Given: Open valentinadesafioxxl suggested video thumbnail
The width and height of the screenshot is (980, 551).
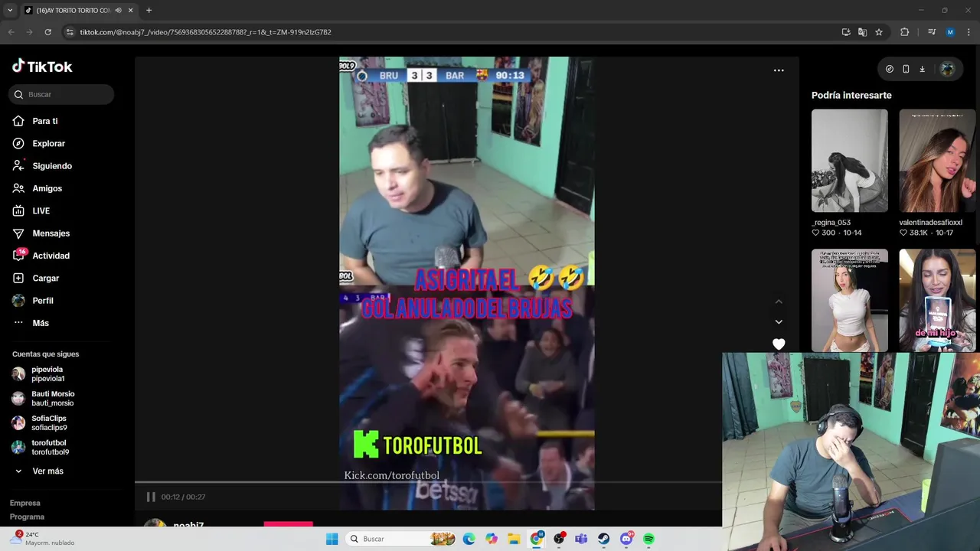Looking at the screenshot, I should [937, 161].
